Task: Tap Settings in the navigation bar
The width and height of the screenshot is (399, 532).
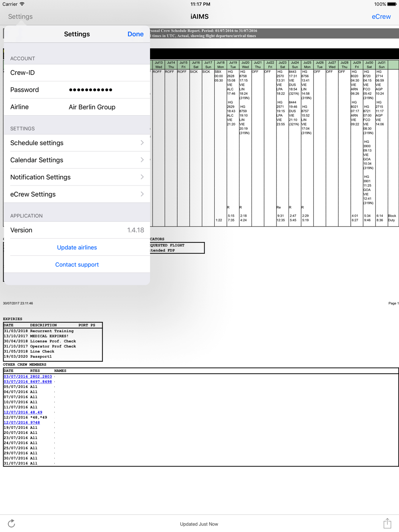Action: point(20,17)
